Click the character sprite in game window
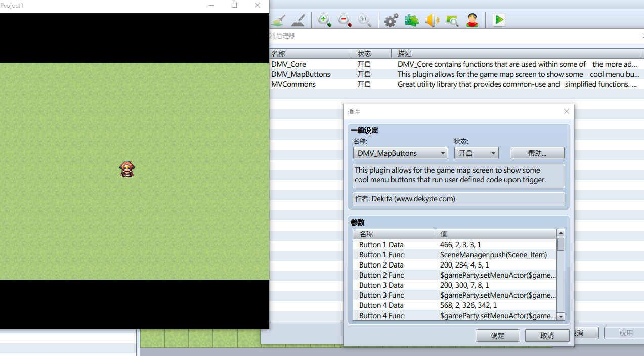The height and width of the screenshot is (356, 644). 127,169
